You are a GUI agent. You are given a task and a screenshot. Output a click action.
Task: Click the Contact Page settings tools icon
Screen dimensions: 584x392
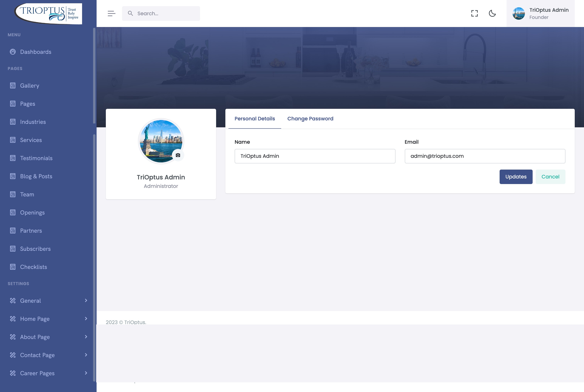(x=13, y=355)
